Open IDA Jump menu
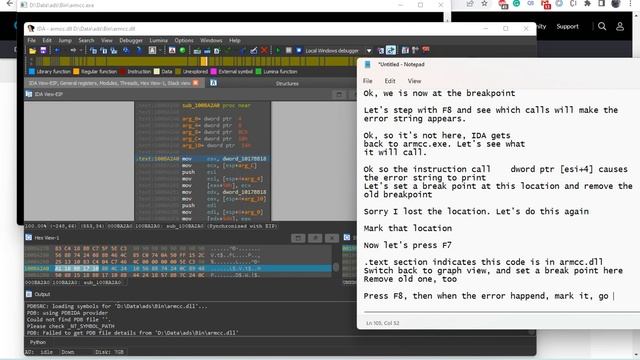The height and width of the screenshot is (360, 640). pos(65,40)
